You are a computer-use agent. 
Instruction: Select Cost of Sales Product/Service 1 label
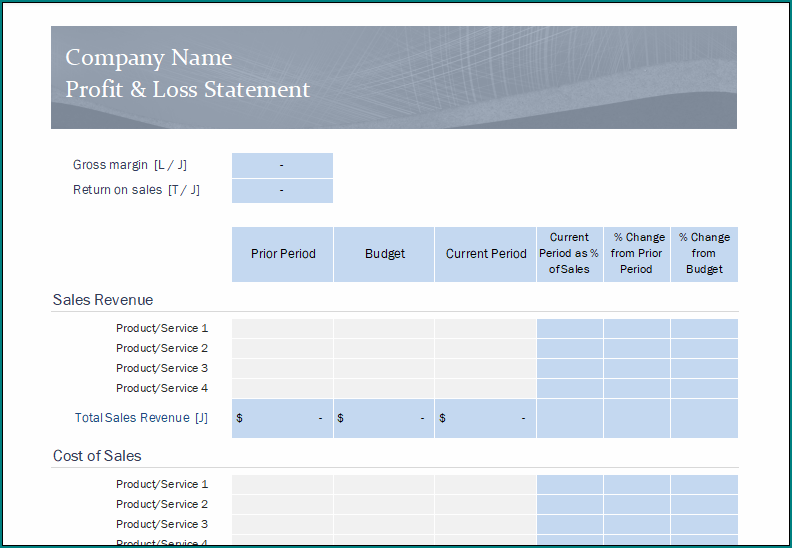point(162,484)
